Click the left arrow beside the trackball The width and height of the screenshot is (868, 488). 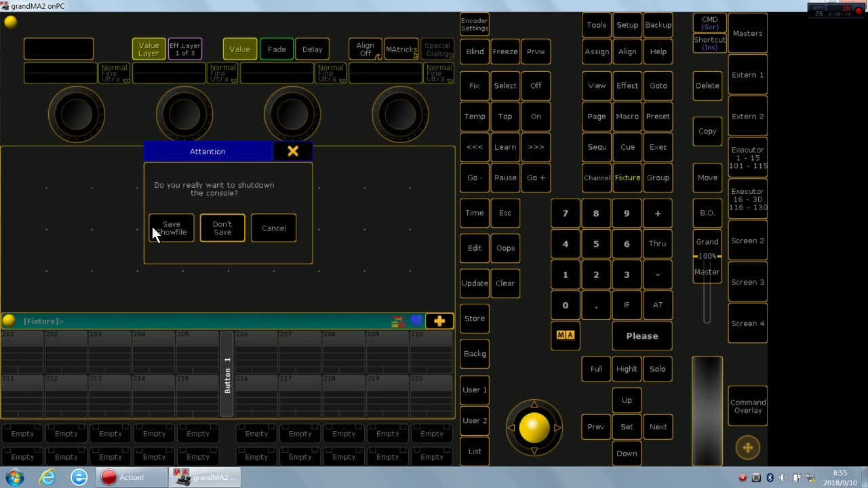pyautogui.click(x=511, y=428)
